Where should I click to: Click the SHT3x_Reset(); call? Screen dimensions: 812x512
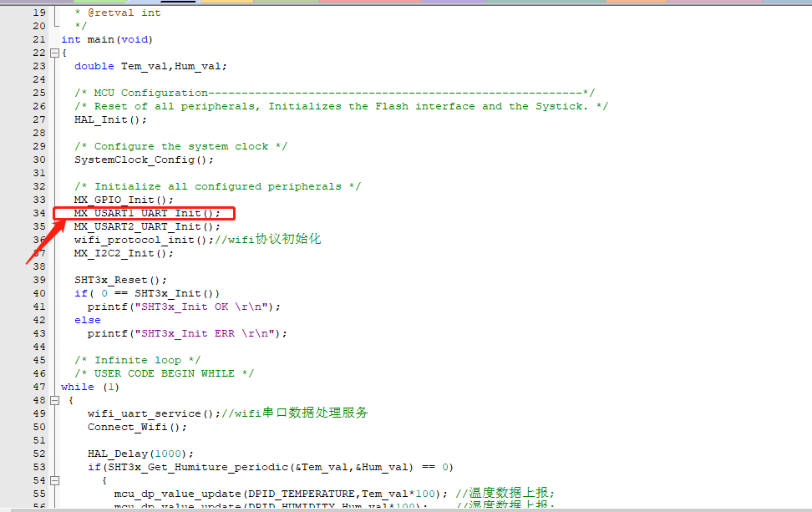tap(120, 280)
